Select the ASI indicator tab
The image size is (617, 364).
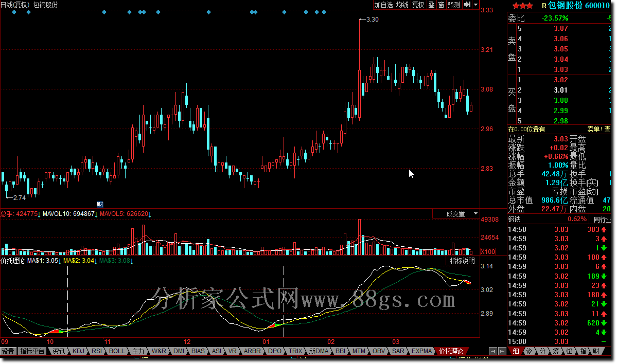217,351
